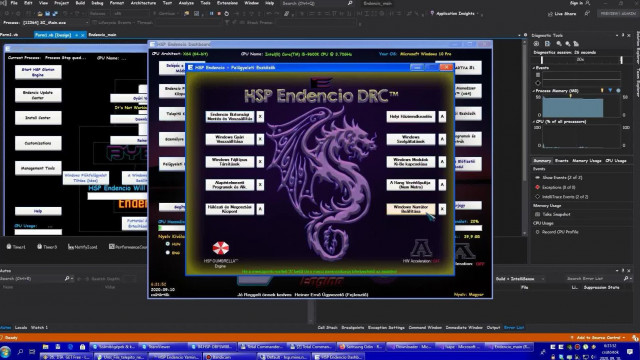Click the Start HSP Glorion Engine button
The image size is (640, 360).
coord(38,72)
